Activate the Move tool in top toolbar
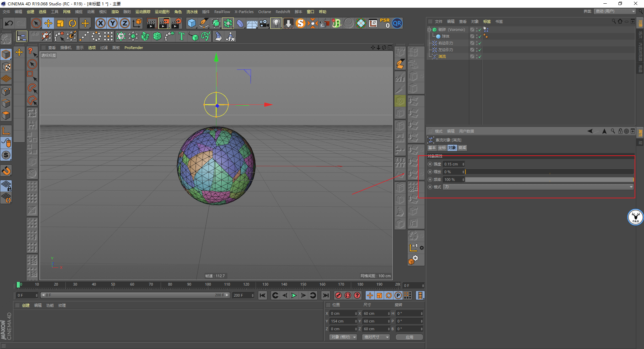The image size is (644, 349). pos(48,23)
